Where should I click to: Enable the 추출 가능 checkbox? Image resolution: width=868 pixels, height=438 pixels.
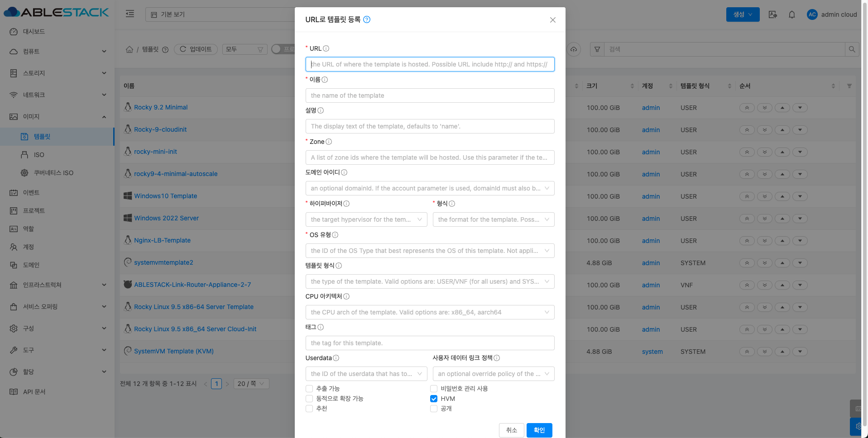click(309, 389)
